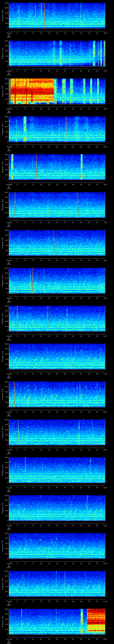The width and height of the screenshot is (114, 644).
Task: Click the 4:00 end time label
Action: click(105, 109)
